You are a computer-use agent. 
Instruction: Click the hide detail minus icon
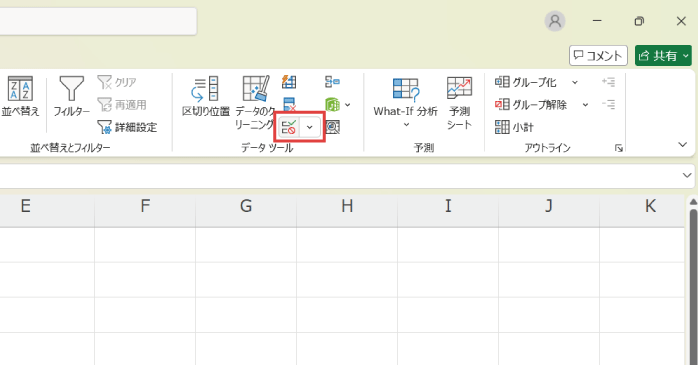coord(609,105)
